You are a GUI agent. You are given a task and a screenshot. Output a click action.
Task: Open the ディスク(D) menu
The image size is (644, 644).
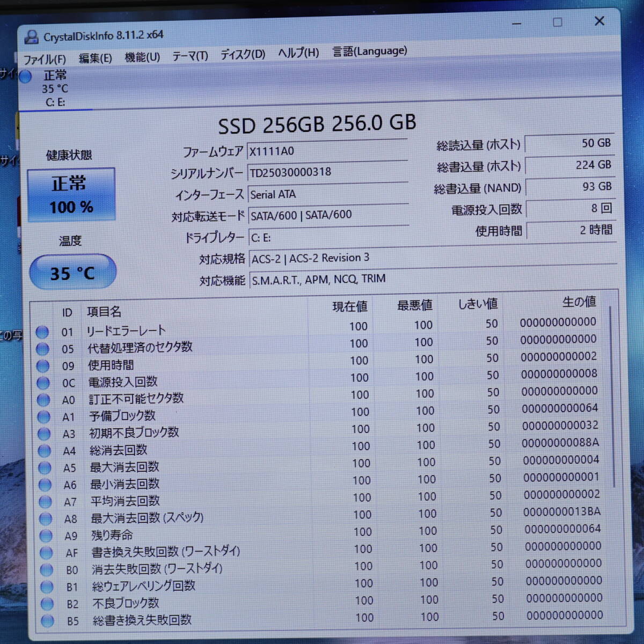click(243, 54)
